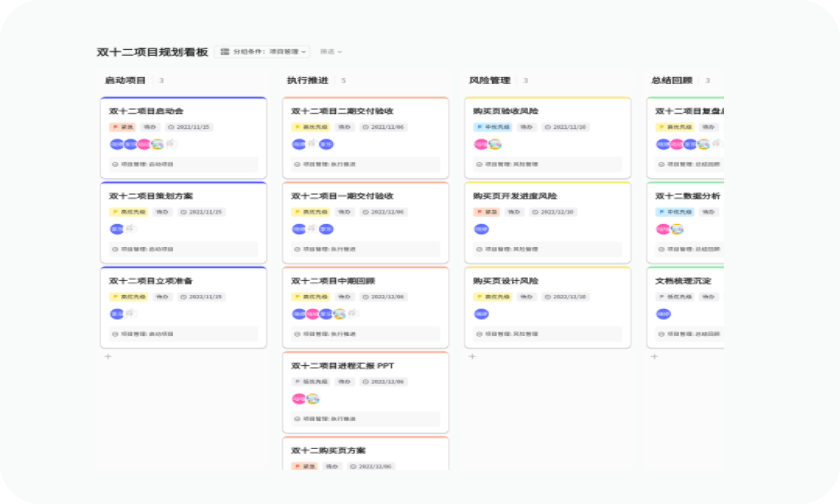Open the 双十二项目一期交付验收 card
Screen dimensions: 840x504
(365, 222)
